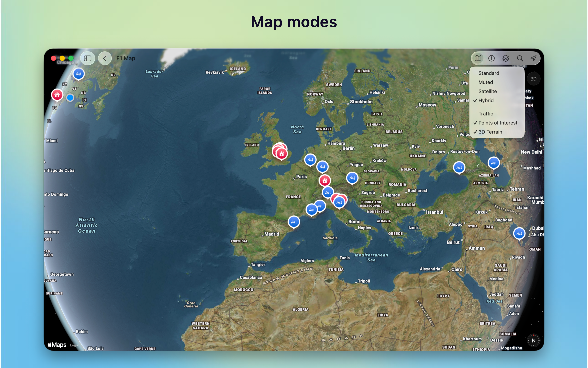Switch to 3D view button

[x=533, y=79]
